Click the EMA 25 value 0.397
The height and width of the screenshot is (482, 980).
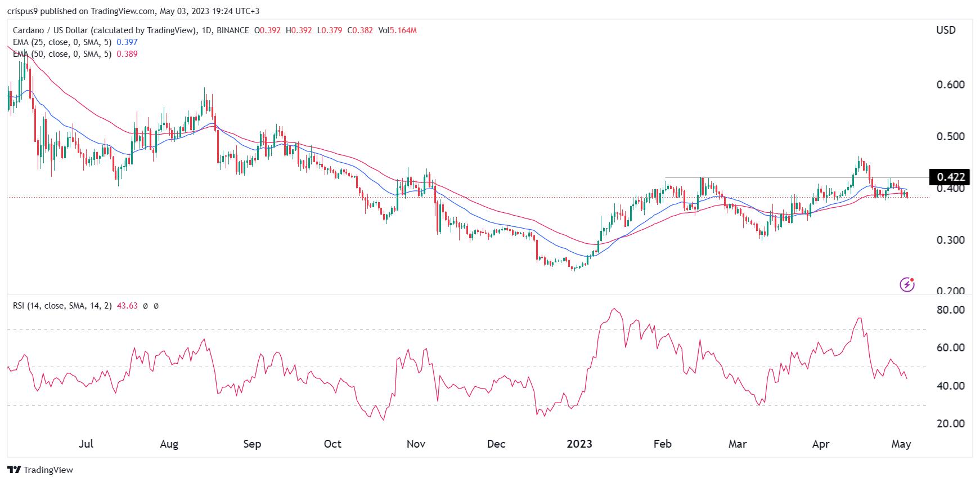(127, 42)
